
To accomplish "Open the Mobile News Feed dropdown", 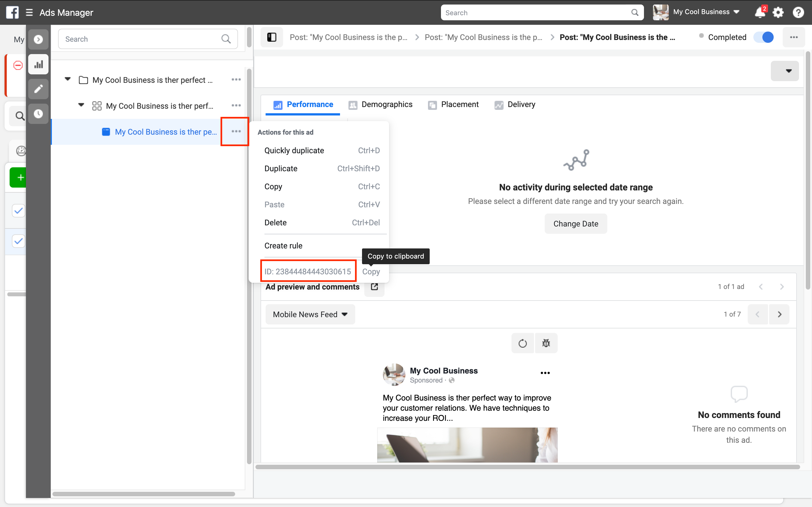I will pos(310,315).
